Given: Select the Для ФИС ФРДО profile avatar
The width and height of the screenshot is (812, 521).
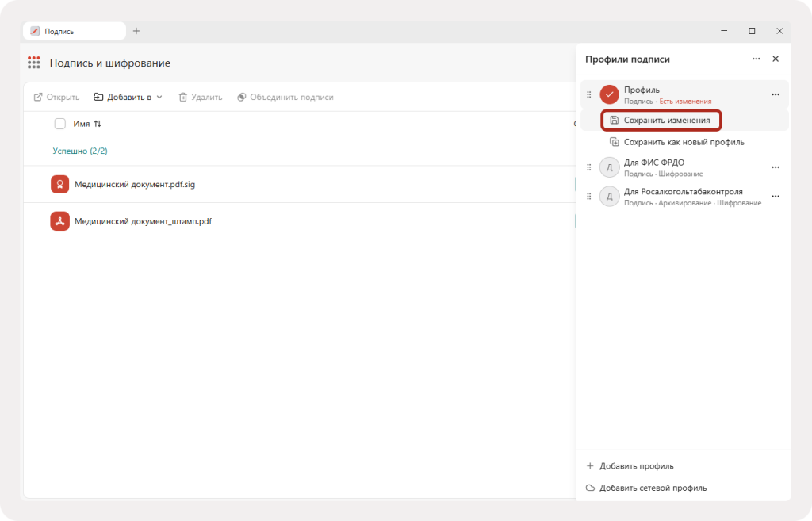Looking at the screenshot, I should tap(610, 167).
